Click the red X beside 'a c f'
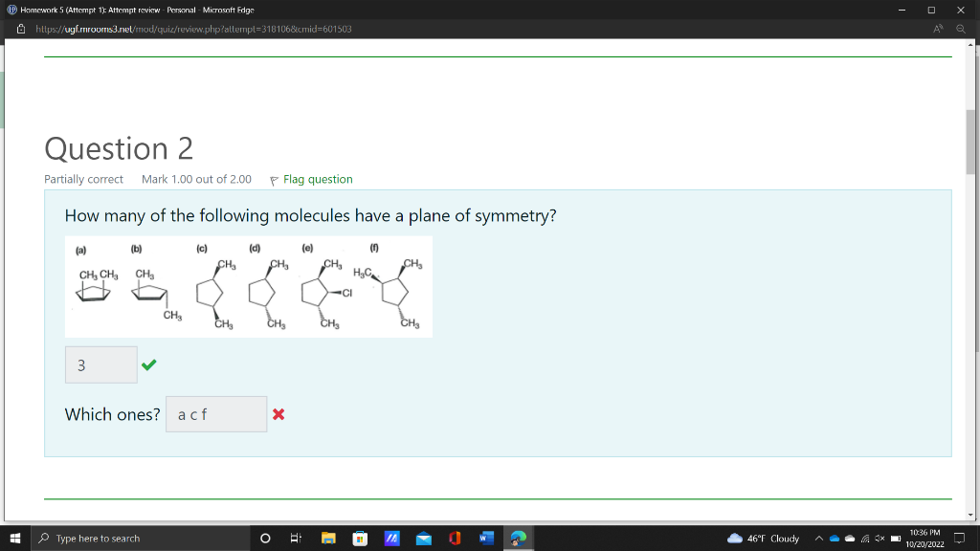 click(278, 414)
